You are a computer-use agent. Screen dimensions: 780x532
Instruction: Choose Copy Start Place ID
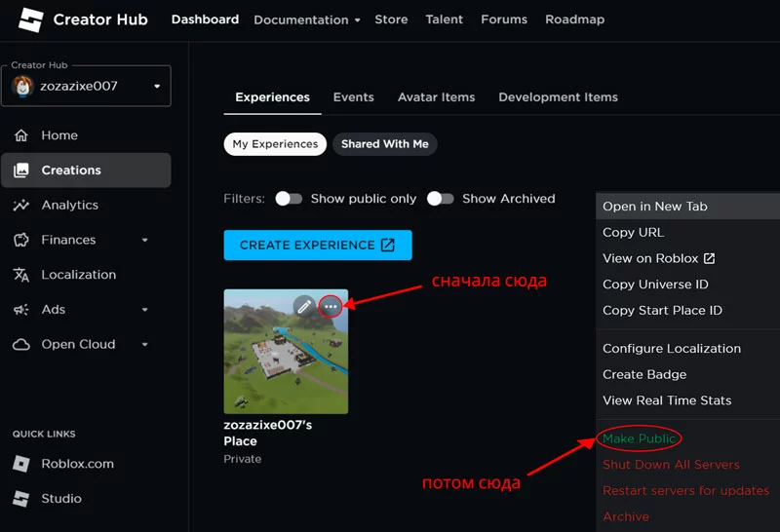tap(687, 310)
